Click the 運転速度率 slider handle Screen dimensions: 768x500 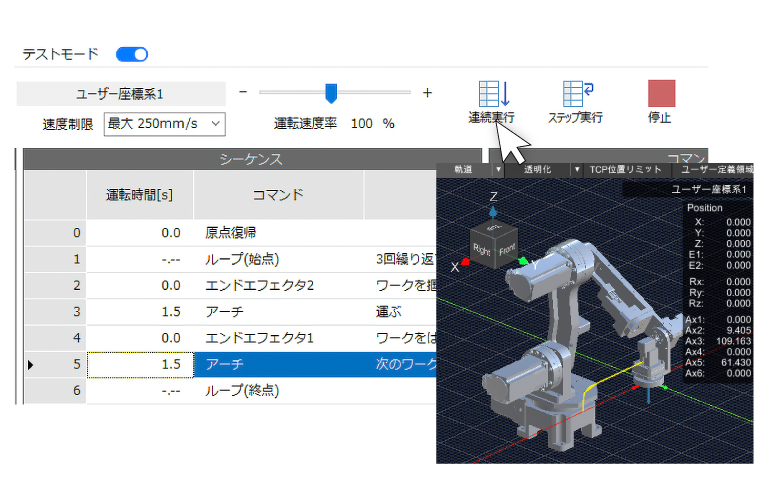point(331,93)
